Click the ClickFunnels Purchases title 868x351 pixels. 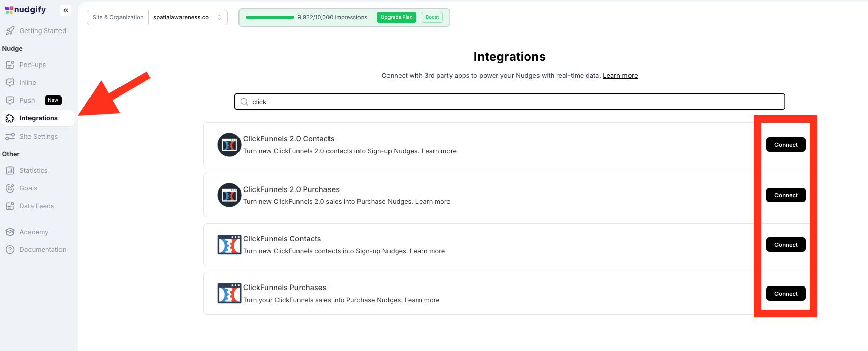point(284,288)
